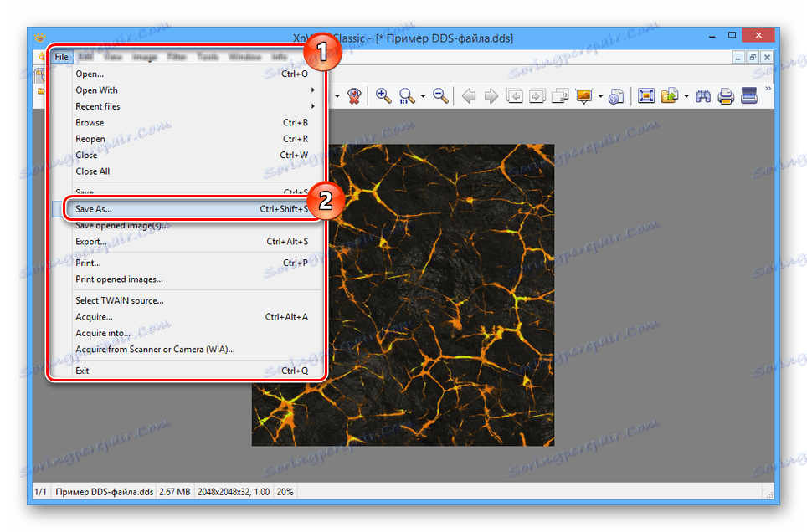Click Export in the File menu
This screenshot has height=532, width=807.
89,241
